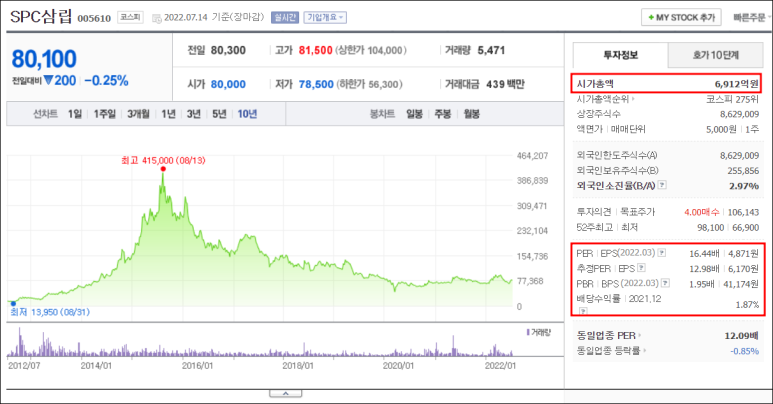Click the blue 최저 13,950 marker on chart
This screenshot has height=404, width=773.
click(x=13, y=304)
